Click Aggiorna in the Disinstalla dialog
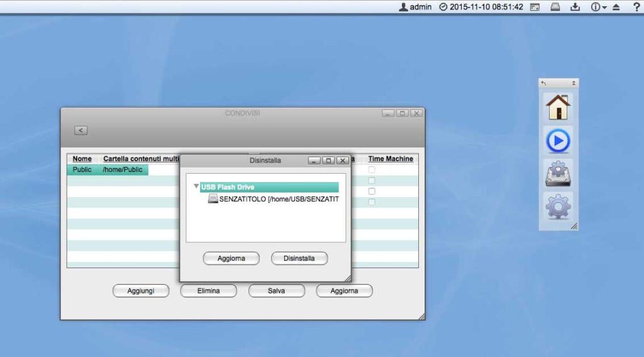Viewport: 644px width, 357px height. click(x=231, y=258)
